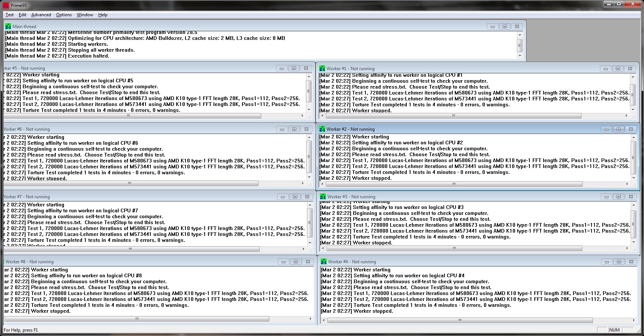
Task: Click the Worker #3 window icon
Action: point(323,196)
